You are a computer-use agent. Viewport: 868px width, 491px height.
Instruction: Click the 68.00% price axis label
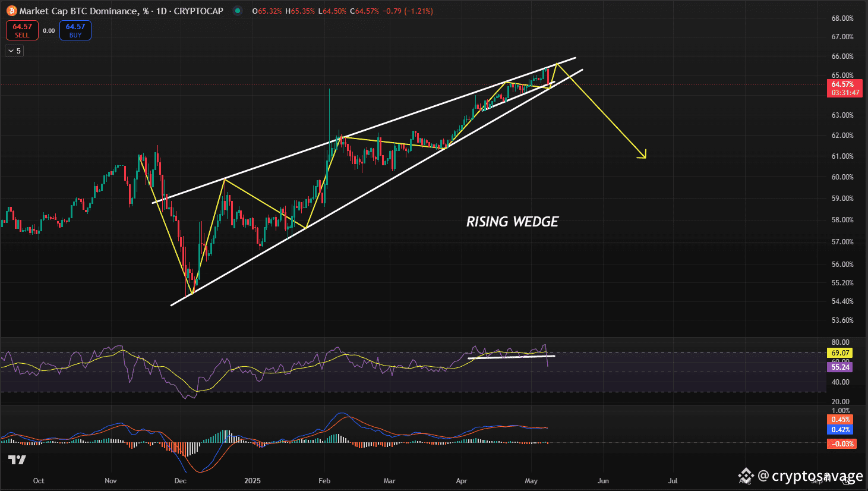(842, 18)
